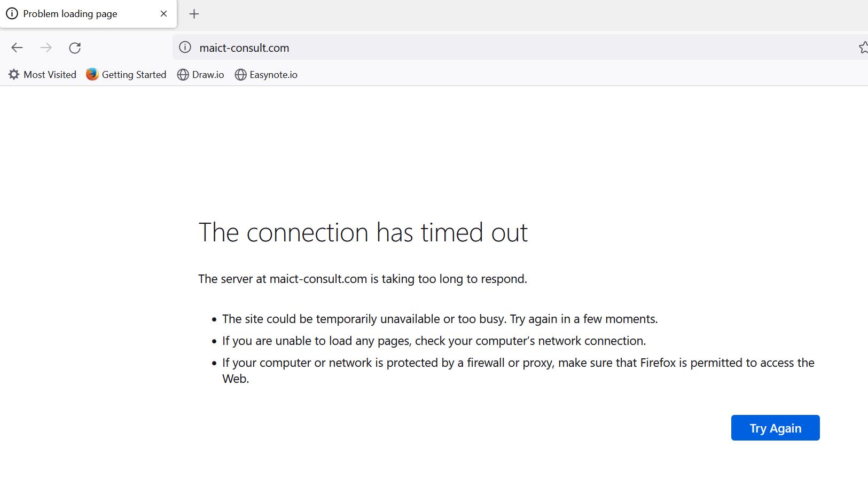Click the maict-consult.com address field

(x=513, y=48)
